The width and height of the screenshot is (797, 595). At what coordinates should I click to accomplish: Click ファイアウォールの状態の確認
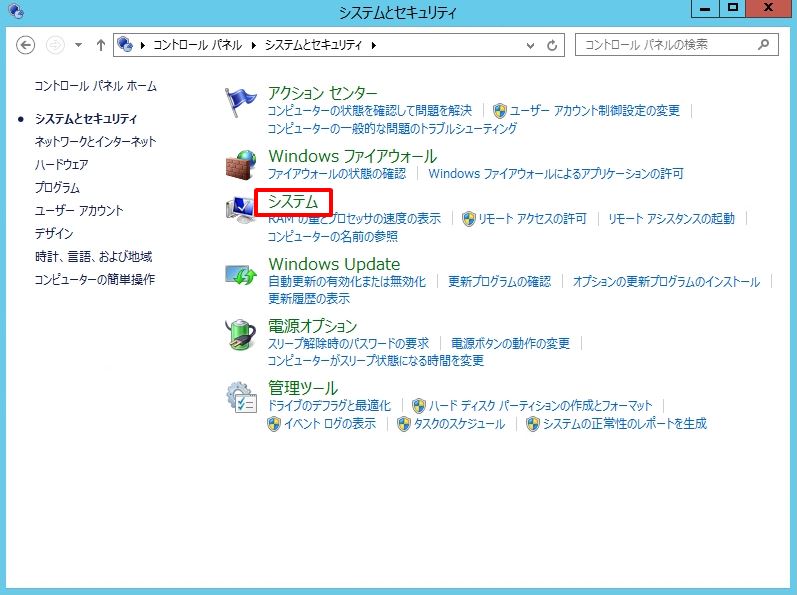click(337, 173)
